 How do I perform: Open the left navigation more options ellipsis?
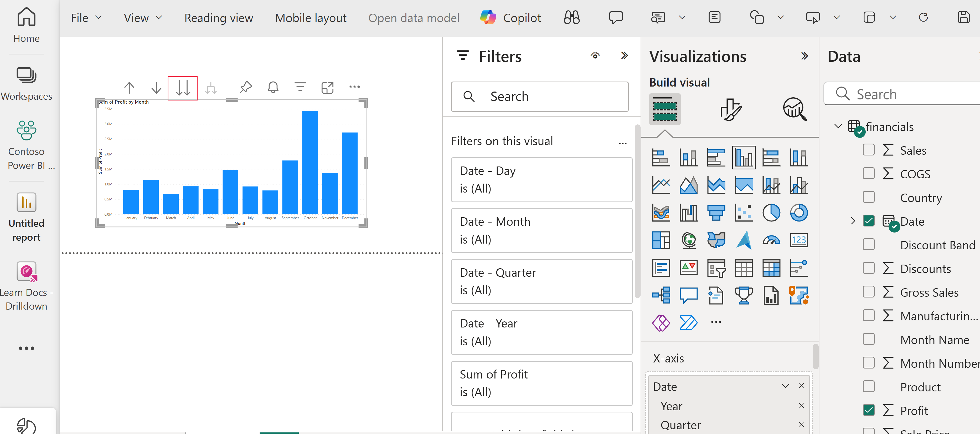pyautogui.click(x=26, y=348)
